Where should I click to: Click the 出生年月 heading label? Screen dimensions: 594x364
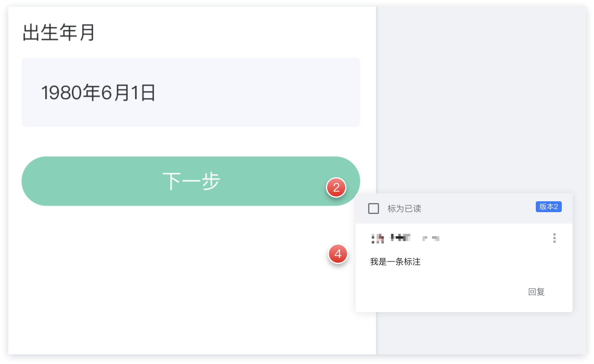click(x=59, y=33)
